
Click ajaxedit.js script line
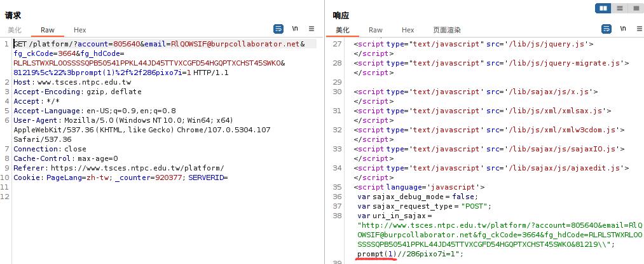coord(491,168)
